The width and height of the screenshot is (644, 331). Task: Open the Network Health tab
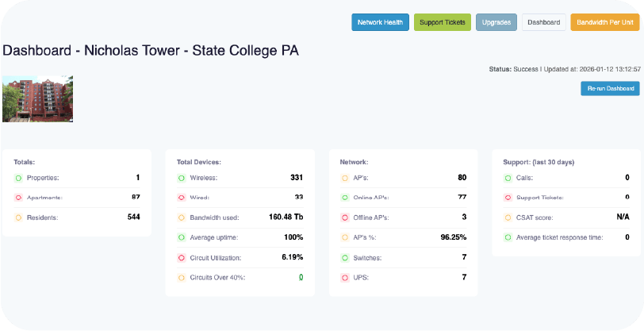click(380, 22)
